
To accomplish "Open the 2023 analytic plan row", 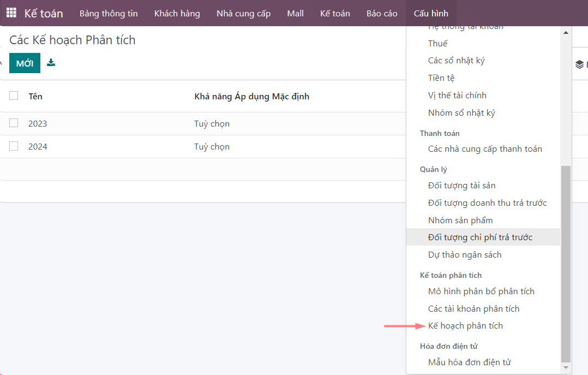I will pos(203,123).
